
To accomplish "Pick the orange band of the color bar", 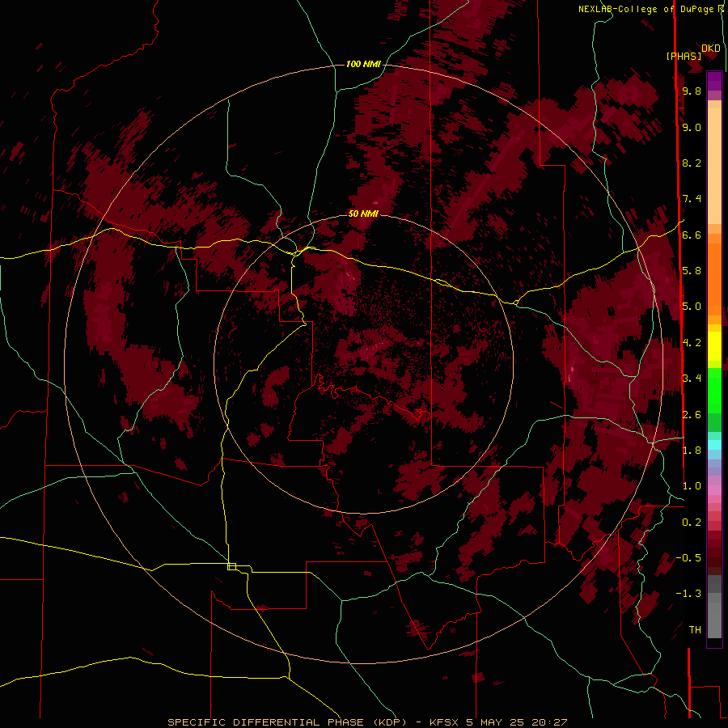I will [x=714, y=278].
